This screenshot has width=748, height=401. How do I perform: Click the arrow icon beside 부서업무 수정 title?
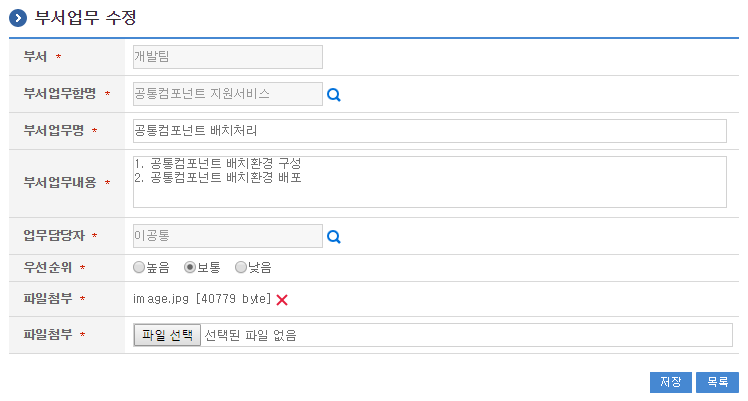[18, 17]
